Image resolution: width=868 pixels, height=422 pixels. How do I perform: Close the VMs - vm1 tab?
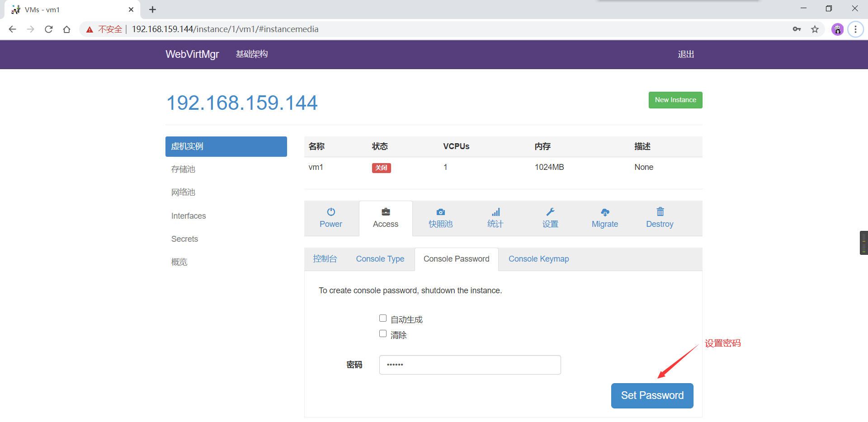click(131, 9)
